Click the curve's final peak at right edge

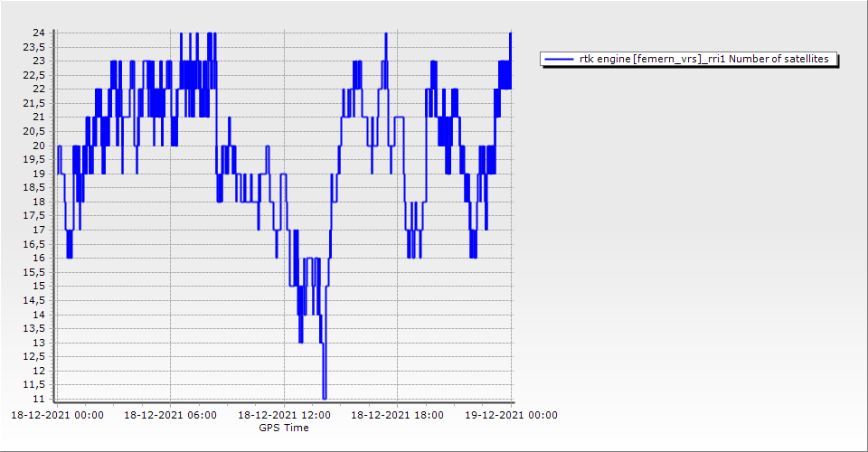pos(511,34)
